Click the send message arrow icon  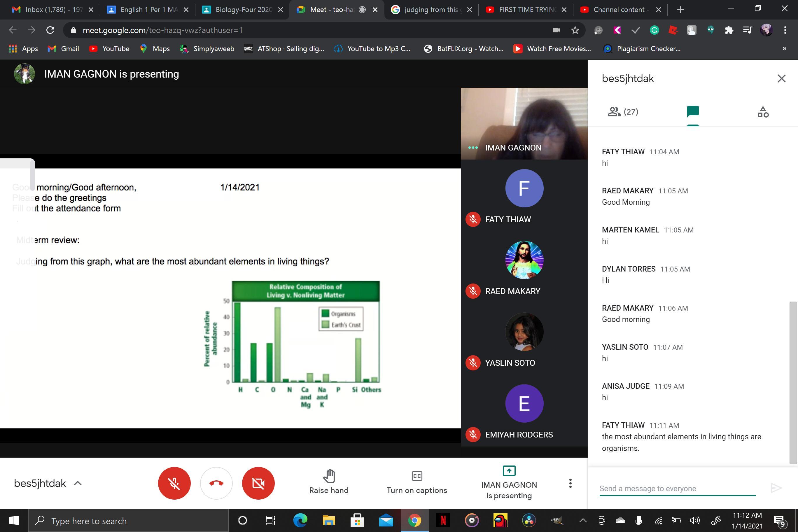point(776,488)
